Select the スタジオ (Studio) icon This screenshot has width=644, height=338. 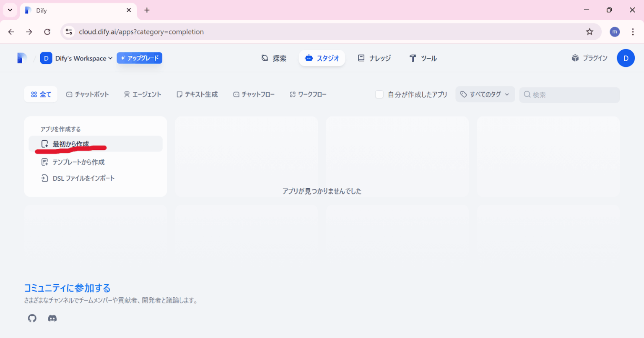(x=309, y=58)
